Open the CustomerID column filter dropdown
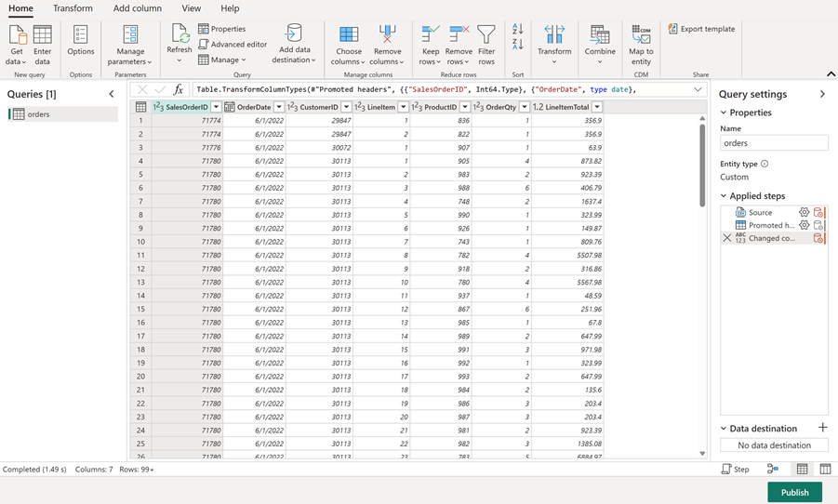Screen dimensions: 838x504 (346, 107)
